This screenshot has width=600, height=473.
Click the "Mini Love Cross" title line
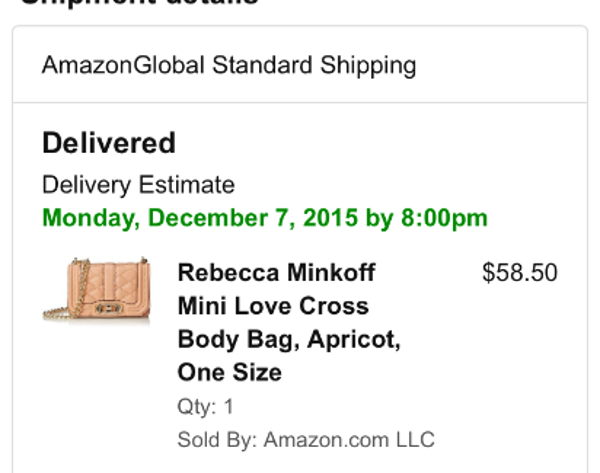(273, 306)
